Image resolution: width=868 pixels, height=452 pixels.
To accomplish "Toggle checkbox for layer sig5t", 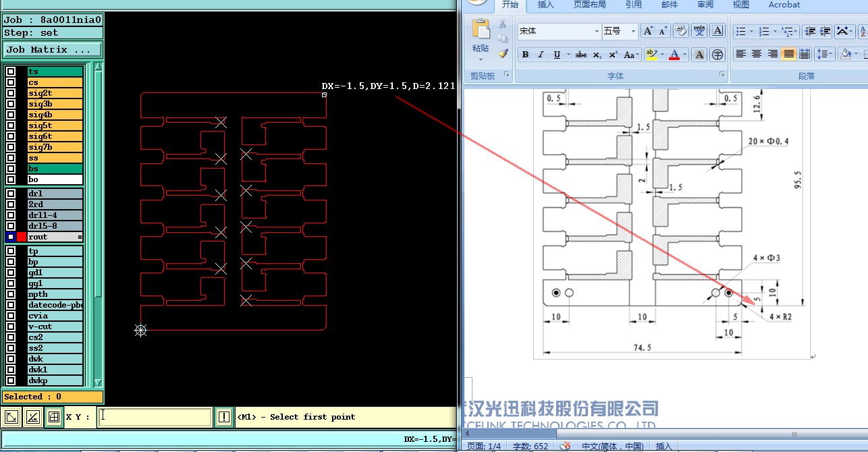I will (11, 125).
